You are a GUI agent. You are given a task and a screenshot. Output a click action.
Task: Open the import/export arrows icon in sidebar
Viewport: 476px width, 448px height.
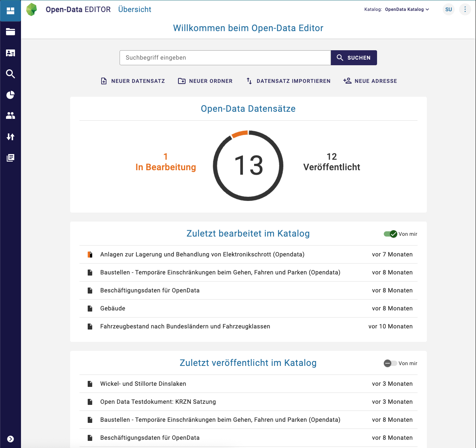[10, 137]
